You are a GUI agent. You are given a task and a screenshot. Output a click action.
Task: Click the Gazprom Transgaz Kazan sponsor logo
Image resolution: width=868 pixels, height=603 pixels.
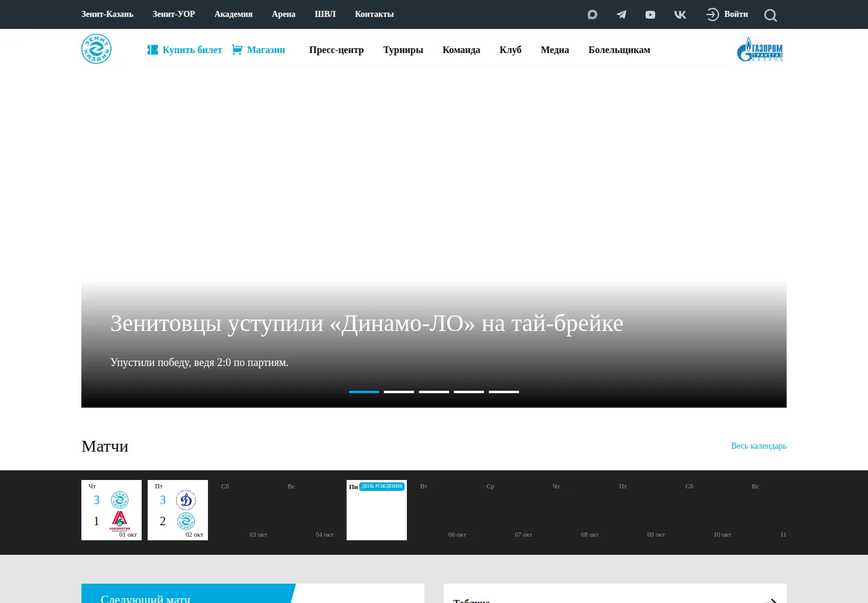click(760, 49)
